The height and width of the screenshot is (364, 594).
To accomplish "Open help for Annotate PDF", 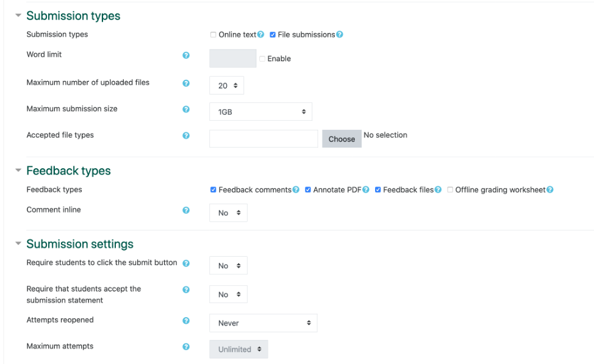I will coord(366,190).
